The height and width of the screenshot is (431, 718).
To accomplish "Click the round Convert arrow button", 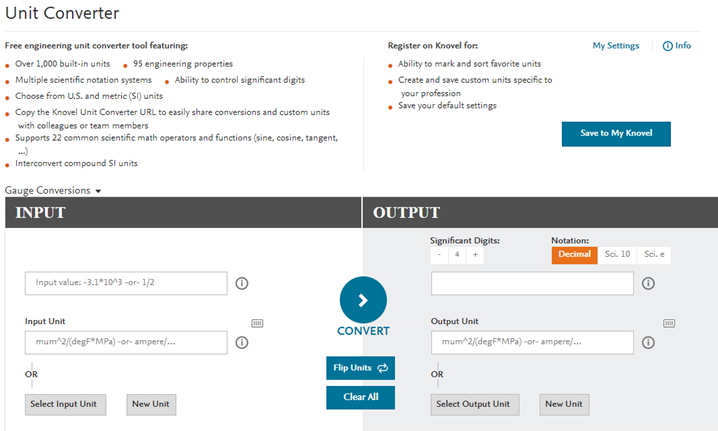I will coord(362,300).
